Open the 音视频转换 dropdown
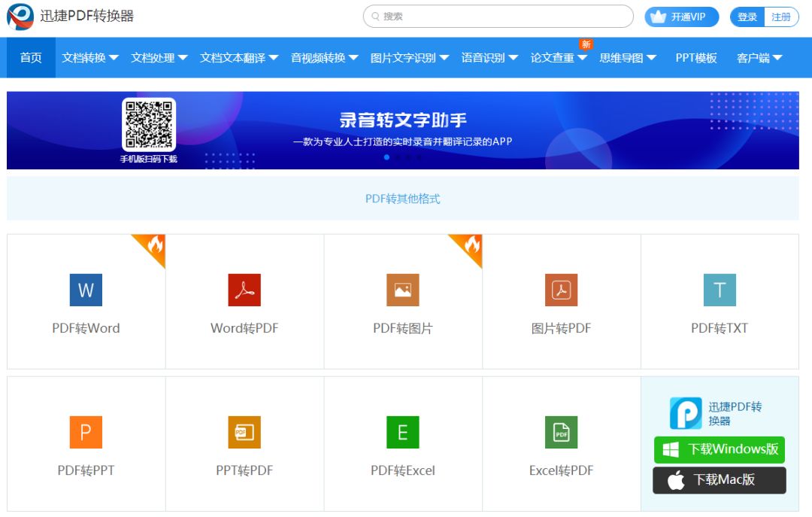 pos(325,58)
